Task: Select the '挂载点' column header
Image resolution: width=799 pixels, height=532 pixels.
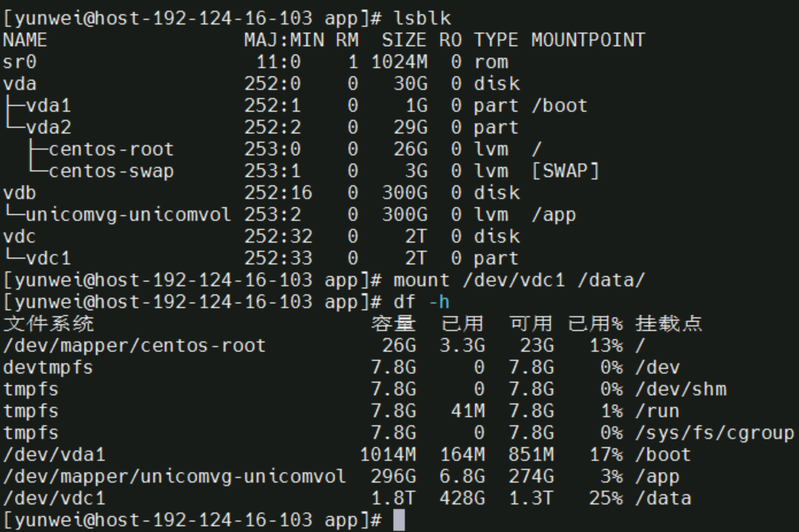Action: click(669, 324)
